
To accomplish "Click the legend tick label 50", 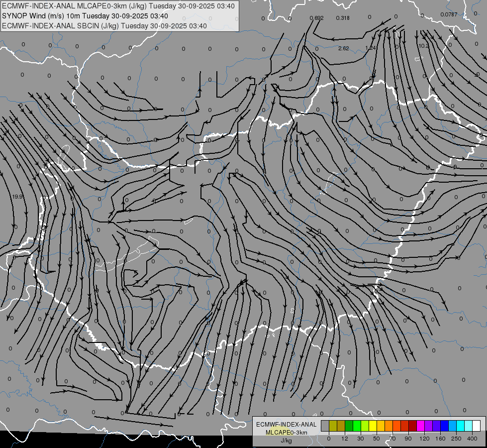I will [x=377, y=439].
